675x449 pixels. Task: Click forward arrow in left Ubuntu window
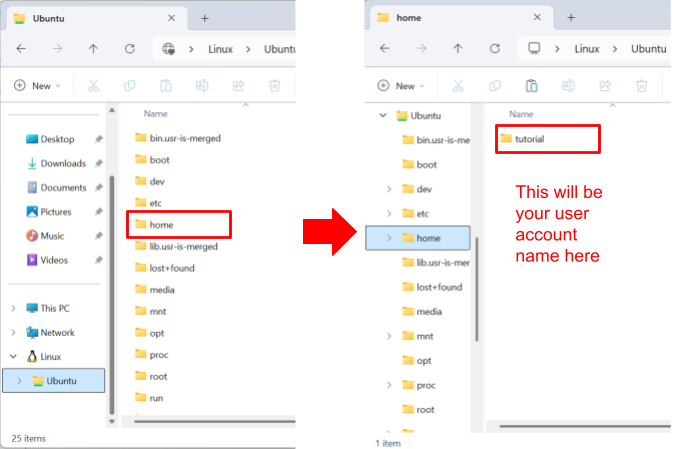click(57, 49)
